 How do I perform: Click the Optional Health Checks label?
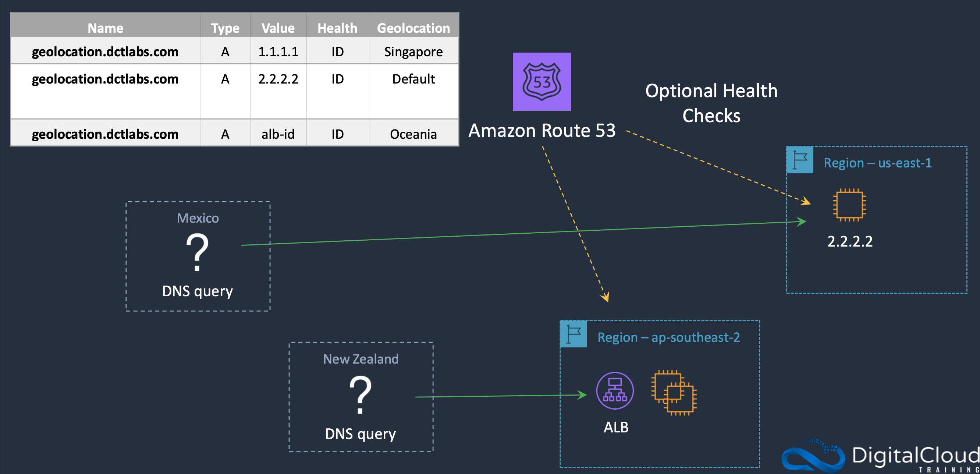(711, 103)
